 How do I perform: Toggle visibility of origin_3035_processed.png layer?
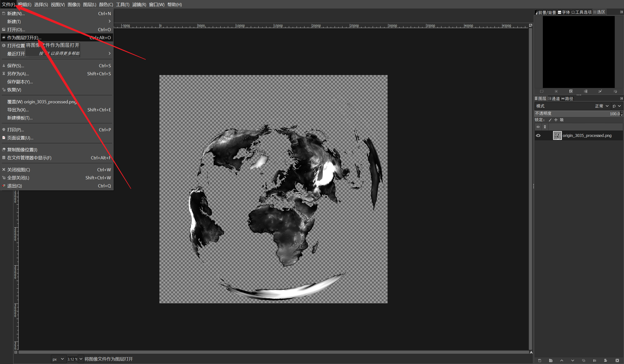click(538, 136)
